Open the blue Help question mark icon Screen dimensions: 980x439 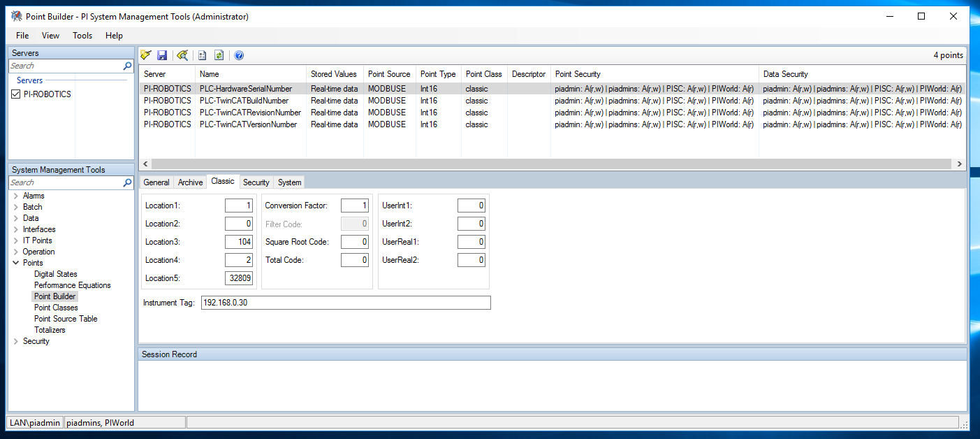coord(239,55)
